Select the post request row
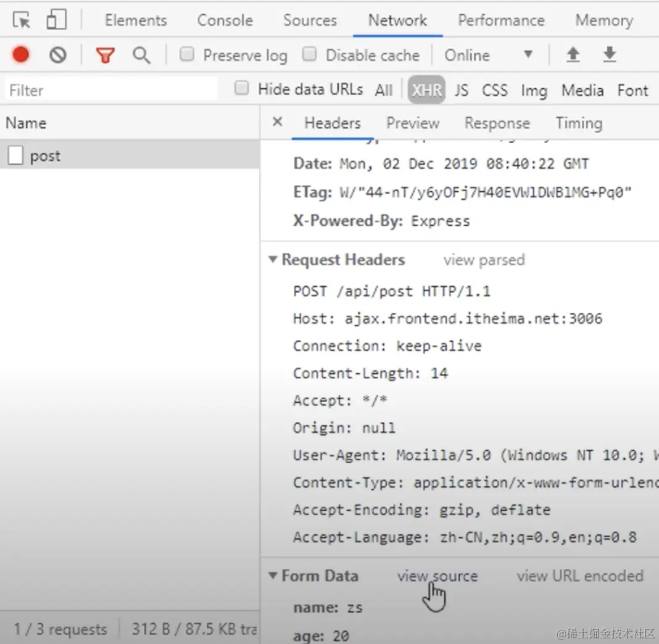The height and width of the screenshot is (644, 659). (130, 155)
